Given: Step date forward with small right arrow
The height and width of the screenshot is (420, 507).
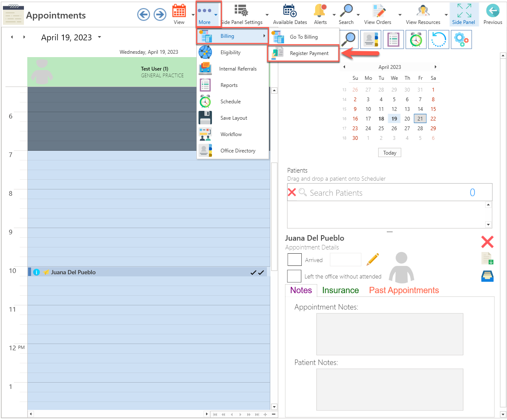Looking at the screenshot, I should [x=24, y=37].
